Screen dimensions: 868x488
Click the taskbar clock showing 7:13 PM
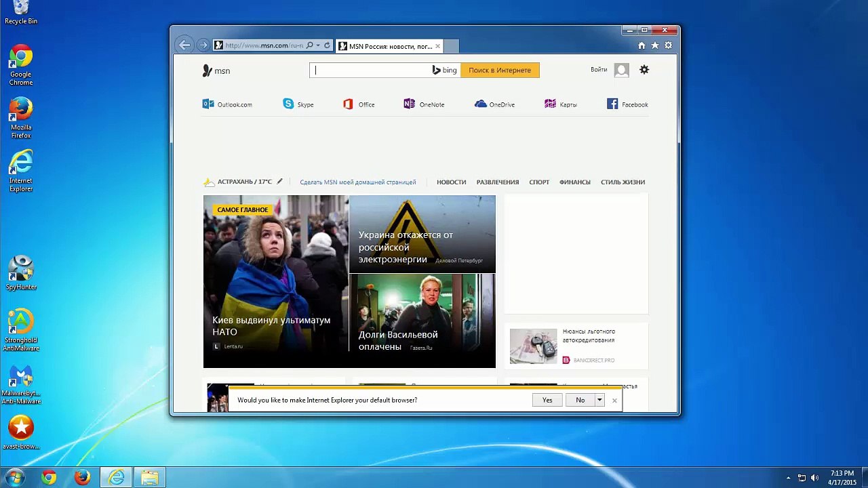(842, 478)
